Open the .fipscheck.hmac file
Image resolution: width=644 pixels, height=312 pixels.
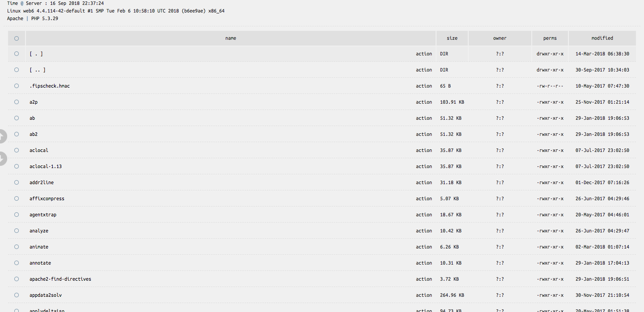click(x=50, y=86)
